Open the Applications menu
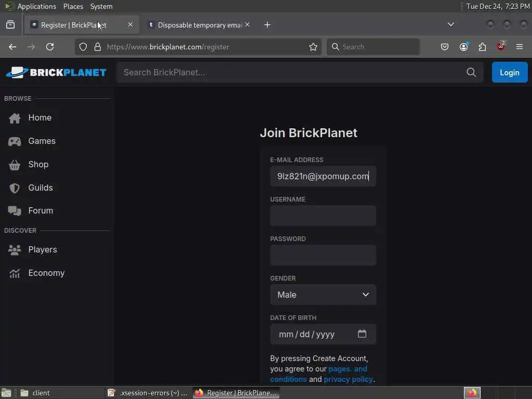 pos(37,6)
